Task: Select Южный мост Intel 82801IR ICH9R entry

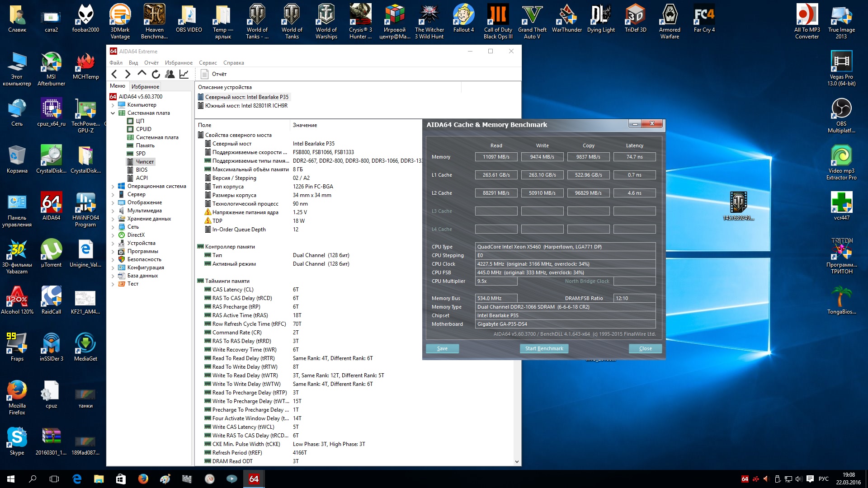Action: click(x=246, y=106)
